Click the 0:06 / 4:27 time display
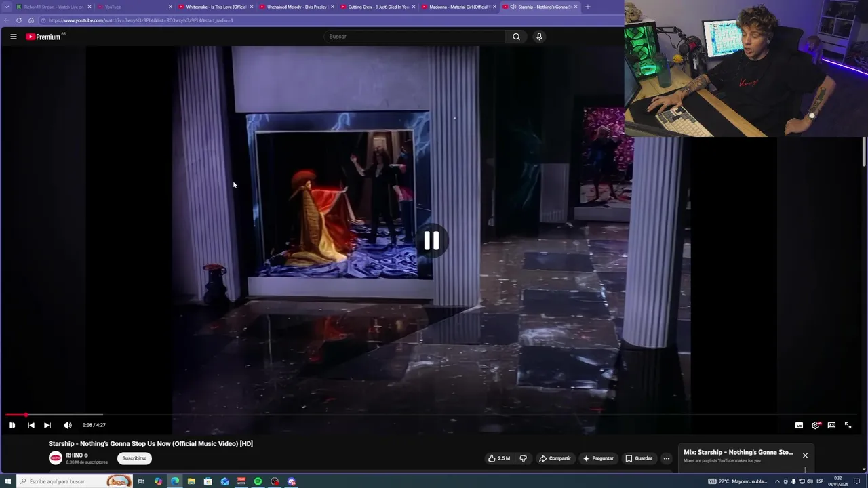 pos(94,425)
